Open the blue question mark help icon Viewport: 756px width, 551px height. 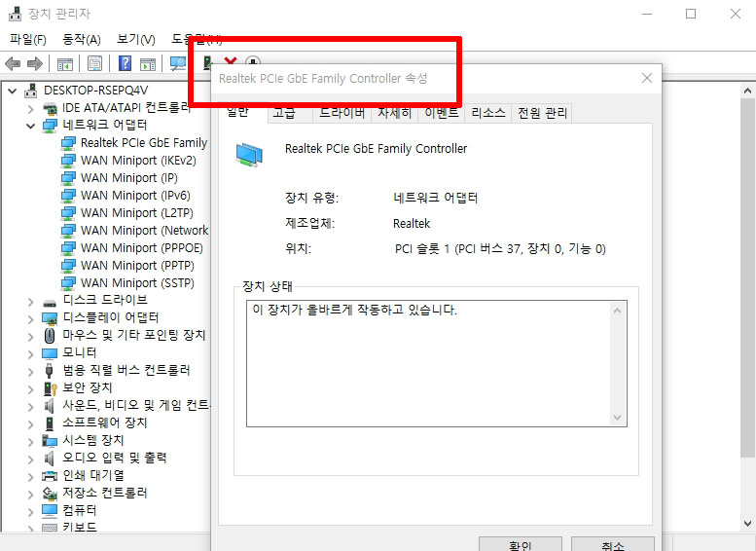(x=125, y=63)
